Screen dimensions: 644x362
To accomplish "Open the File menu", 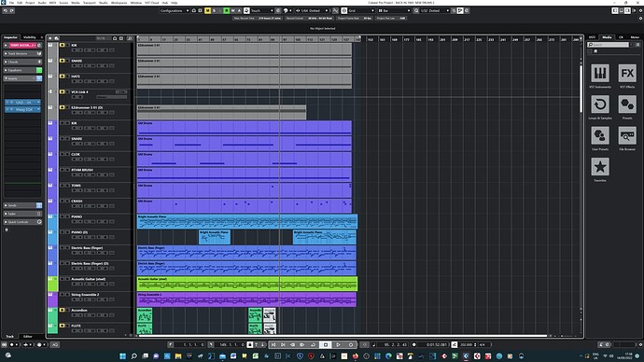I will point(11,3).
